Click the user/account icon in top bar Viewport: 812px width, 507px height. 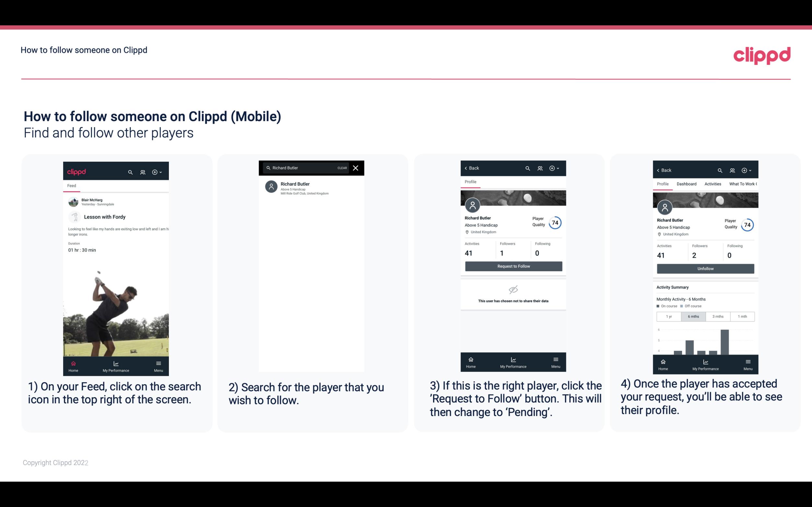[x=143, y=172]
